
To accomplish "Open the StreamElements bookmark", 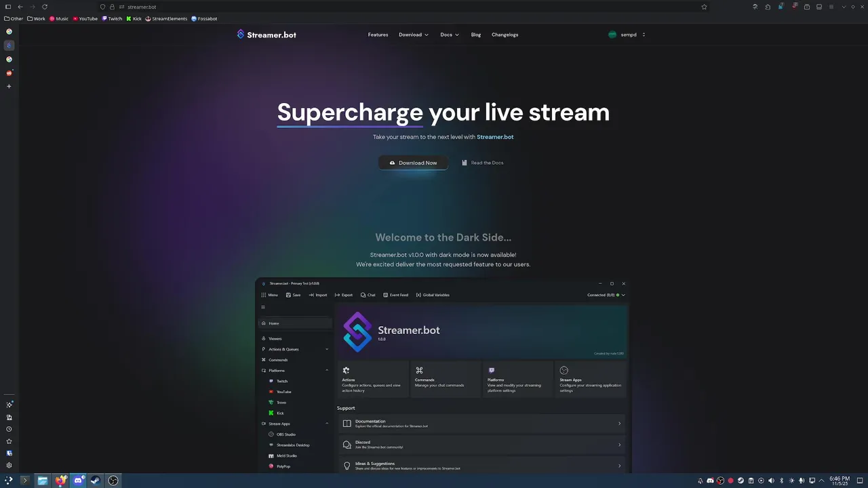I will click(x=166, y=19).
